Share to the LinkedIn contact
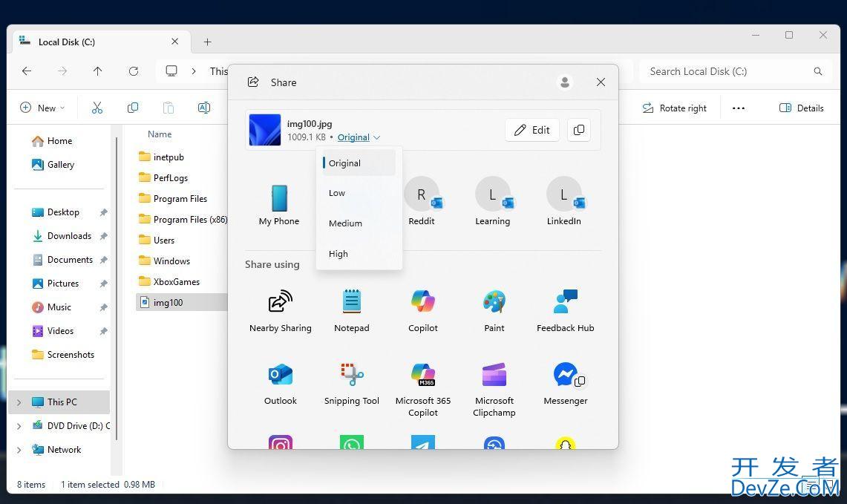Image resolution: width=847 pixels, height=504 pixels. click(564, 201)
